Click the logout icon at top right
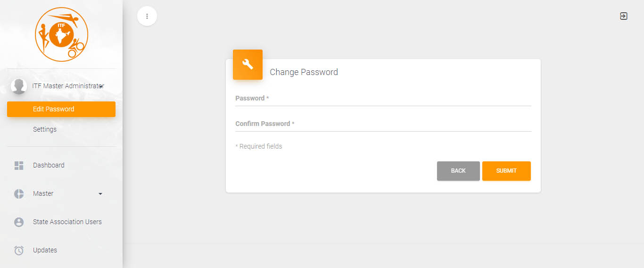 click(x=623, y=16)
